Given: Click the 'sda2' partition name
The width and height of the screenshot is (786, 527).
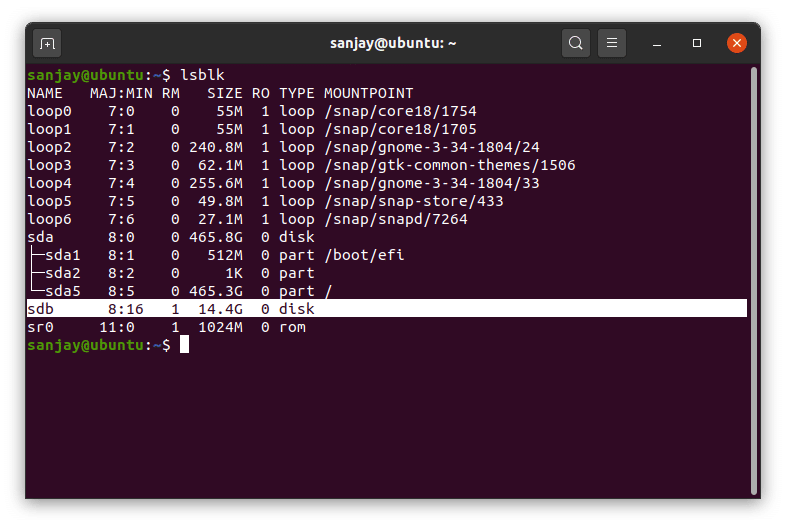Looking at the screenshot, I should (63, 273).
